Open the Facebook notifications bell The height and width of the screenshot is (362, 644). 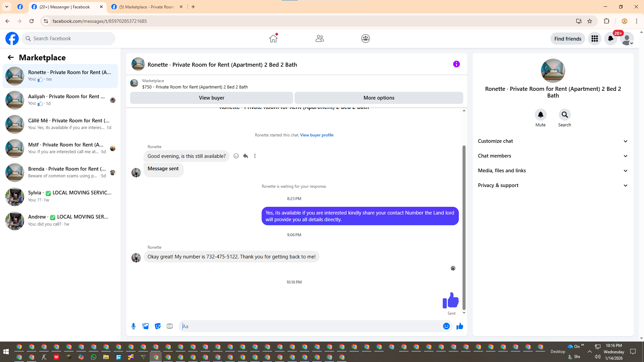(610, 39)
